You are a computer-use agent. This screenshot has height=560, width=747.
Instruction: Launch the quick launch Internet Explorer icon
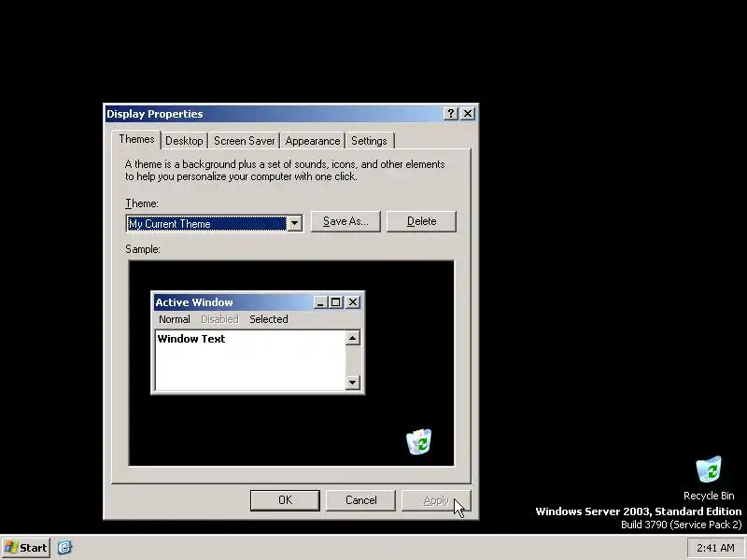64,547
